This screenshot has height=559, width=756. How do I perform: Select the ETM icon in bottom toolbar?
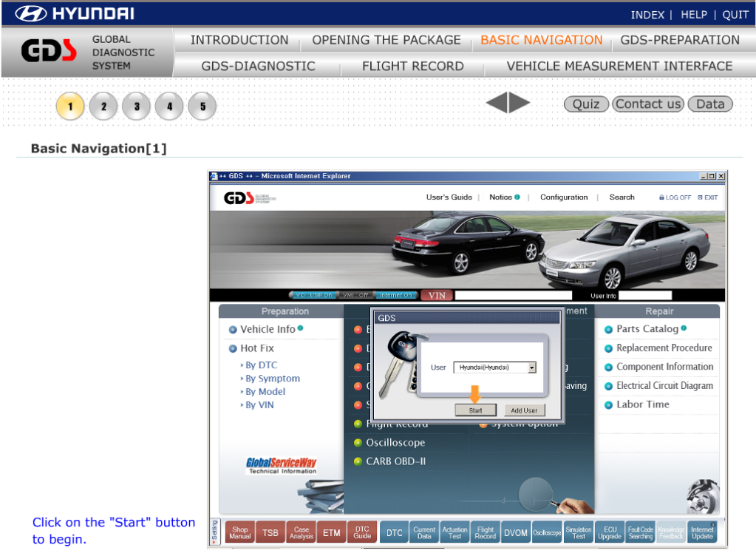pos(332,532)
